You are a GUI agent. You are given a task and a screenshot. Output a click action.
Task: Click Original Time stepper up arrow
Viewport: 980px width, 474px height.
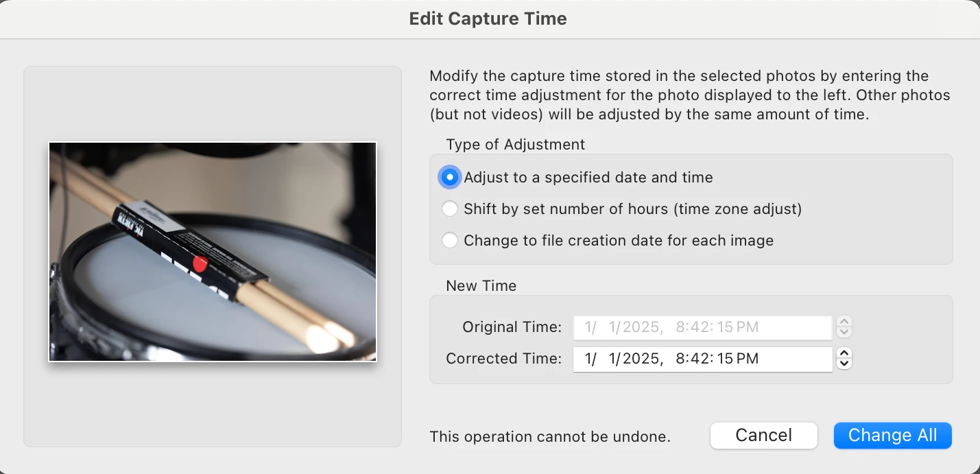point(845,322)
